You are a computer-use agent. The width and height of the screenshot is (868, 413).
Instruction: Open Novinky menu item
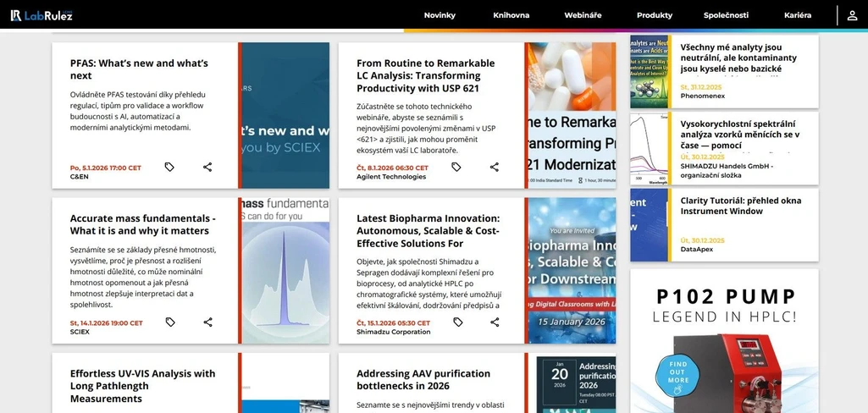[x=440, y=15]
